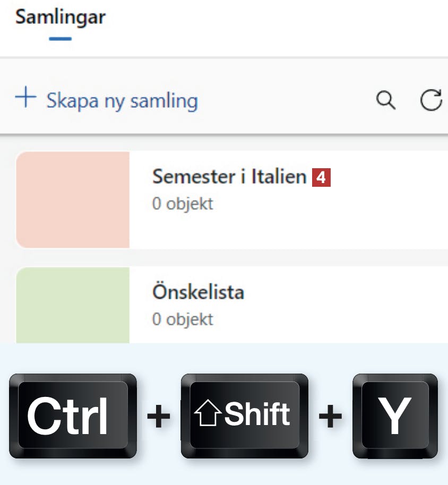Click the refresh icon in collections toolbar
The width and height of the screenshot is (448, 485).
[x=431, y=100]
